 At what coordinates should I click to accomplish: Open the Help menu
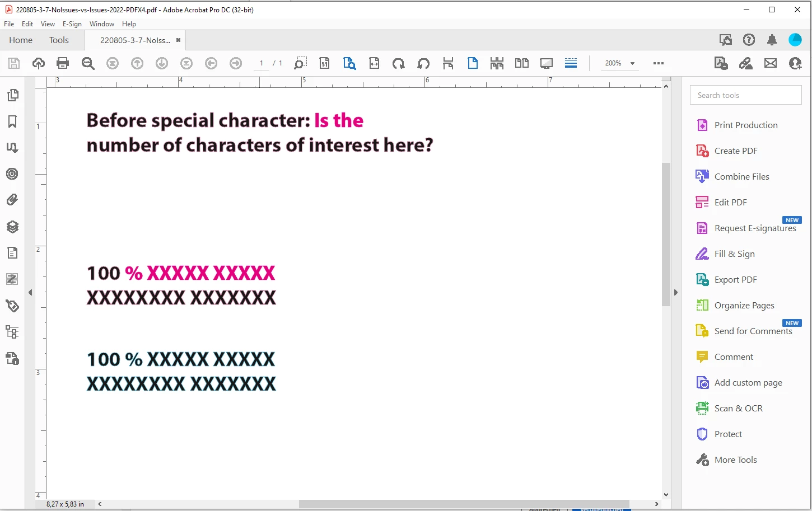point(129,24)
